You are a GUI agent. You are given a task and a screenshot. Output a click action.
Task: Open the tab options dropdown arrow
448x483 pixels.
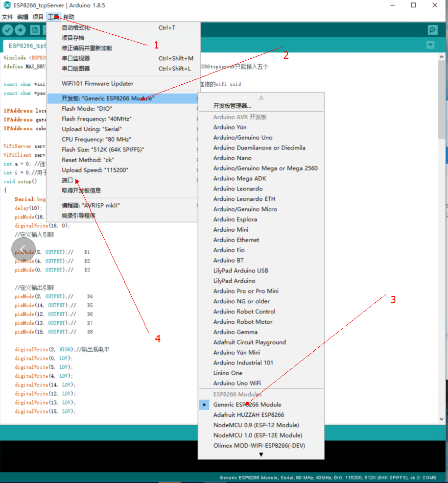(x=430, y=45)
